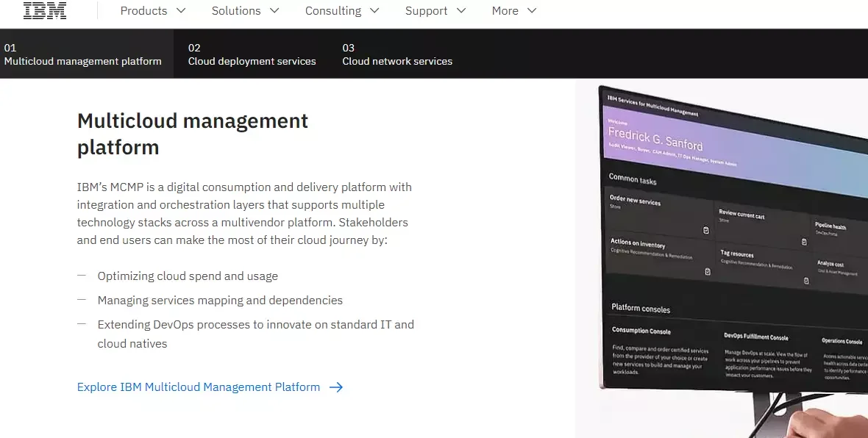This screenshot has height=438, width=868.
Task: Click 'Common tasks' label in dashboard
Action: coord(632,179)
